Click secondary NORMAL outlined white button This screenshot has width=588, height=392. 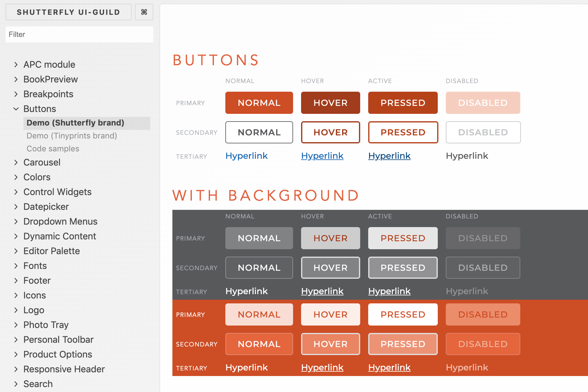pos(259,132)
